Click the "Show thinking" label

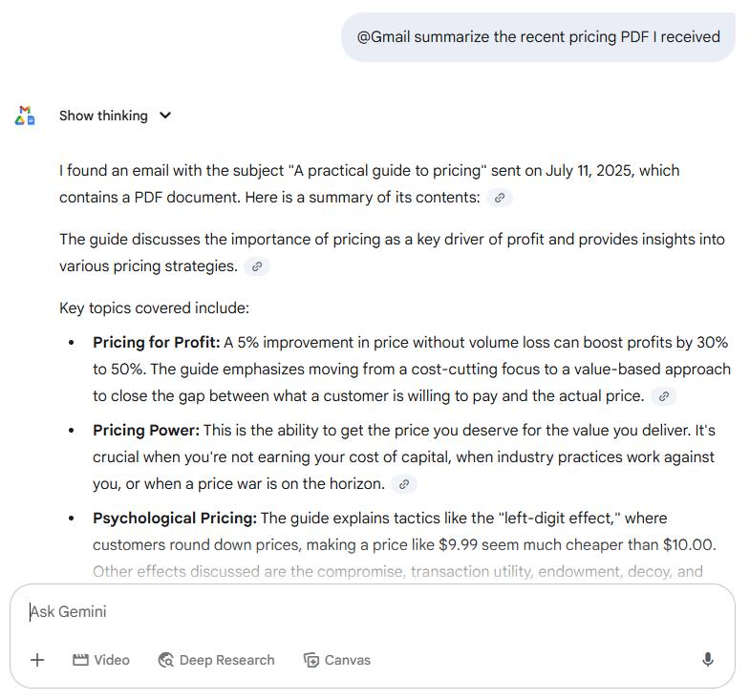[x=103, y=116]
